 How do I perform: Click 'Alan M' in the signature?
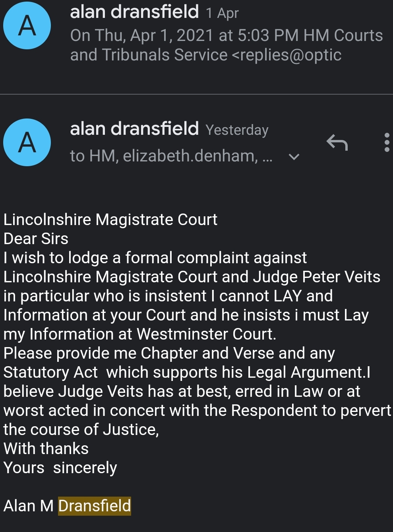point(28,506)
